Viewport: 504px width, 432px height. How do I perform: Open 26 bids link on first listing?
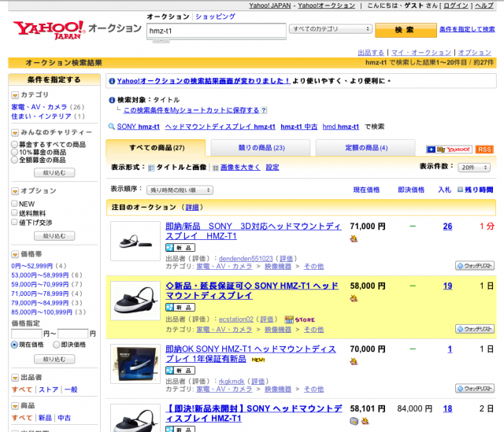click(x=447, y=227)
